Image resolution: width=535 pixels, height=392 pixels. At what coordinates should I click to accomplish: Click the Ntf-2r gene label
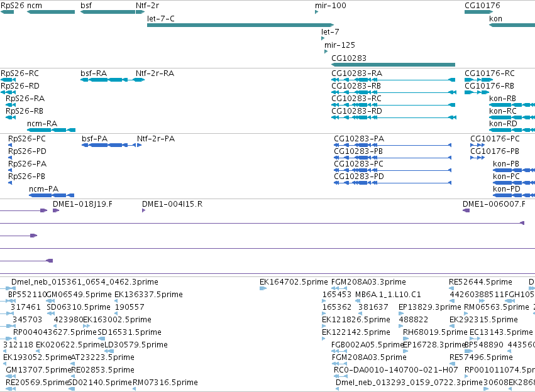147,6
